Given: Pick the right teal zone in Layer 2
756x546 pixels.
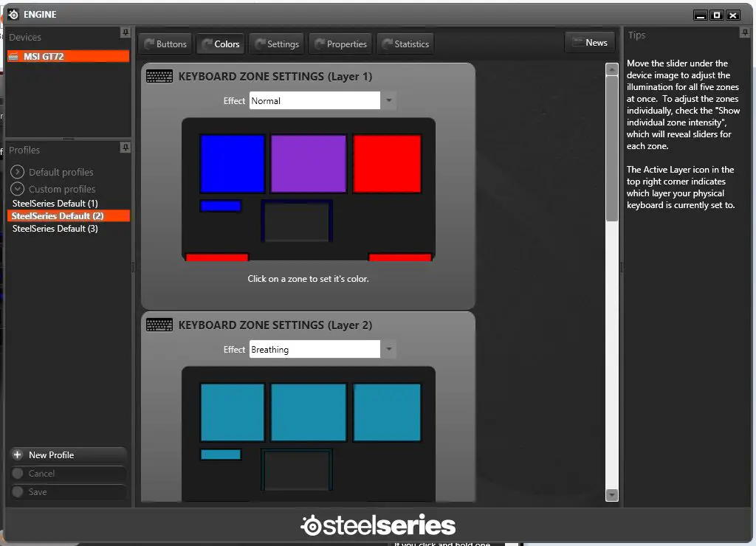Looking at the screenshot, I should pos(387,412).
